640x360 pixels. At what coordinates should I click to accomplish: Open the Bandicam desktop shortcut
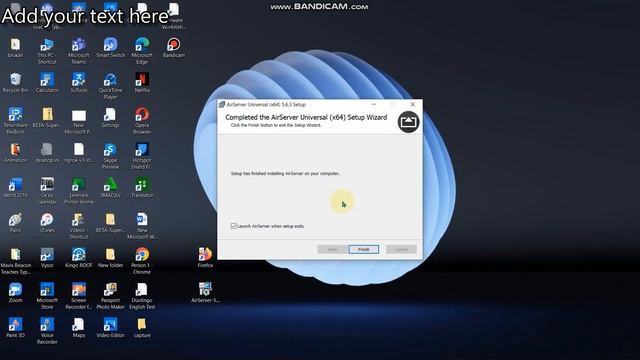tap(173, 48)
